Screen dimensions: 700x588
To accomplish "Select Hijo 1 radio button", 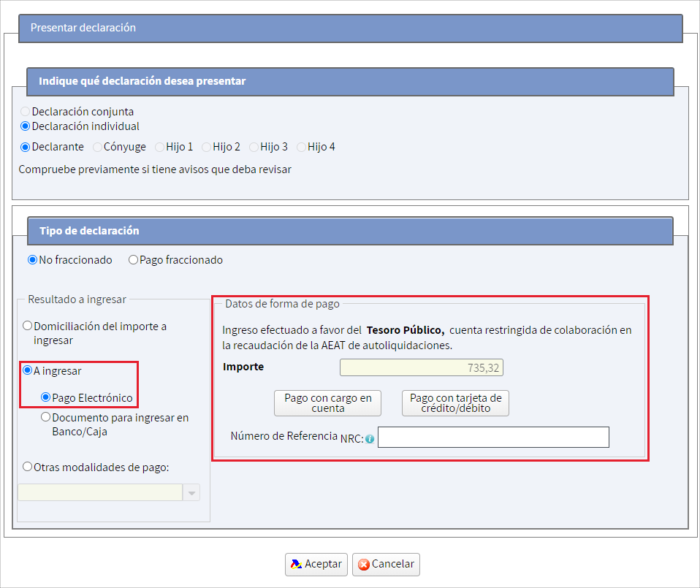I will [159, 147].
